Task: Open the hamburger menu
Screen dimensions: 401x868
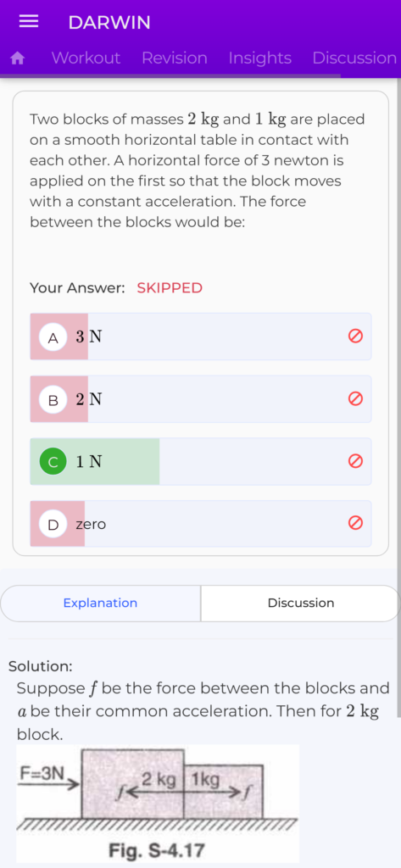Action: (28, 21)
